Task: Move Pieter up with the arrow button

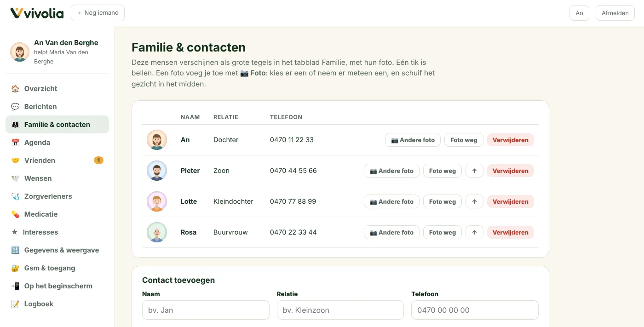Action: pyautogui.click(x=474, y=171)
